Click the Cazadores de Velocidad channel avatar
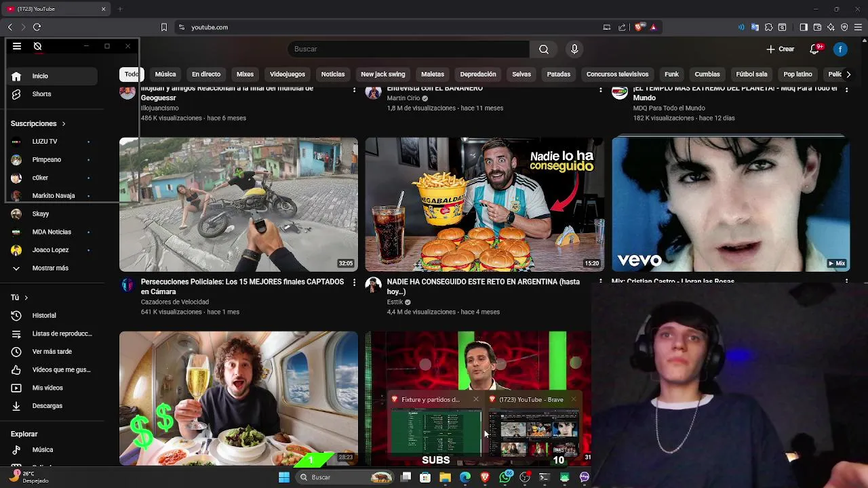This screenshot has width=868, height=488. [127, 285]
